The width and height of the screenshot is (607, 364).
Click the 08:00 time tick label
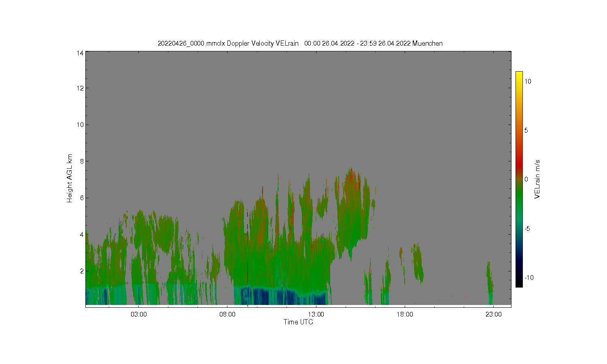(x=227, y=315)
